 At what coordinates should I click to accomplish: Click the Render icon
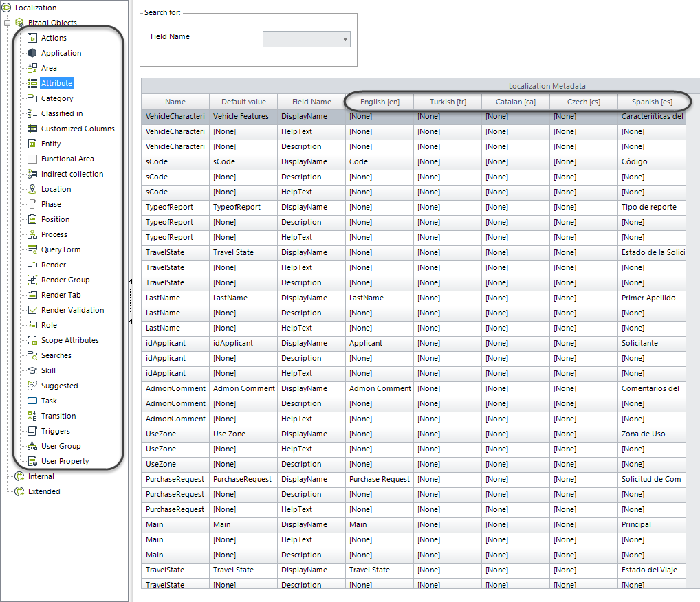pyautogui.click(x=32, y=265)
